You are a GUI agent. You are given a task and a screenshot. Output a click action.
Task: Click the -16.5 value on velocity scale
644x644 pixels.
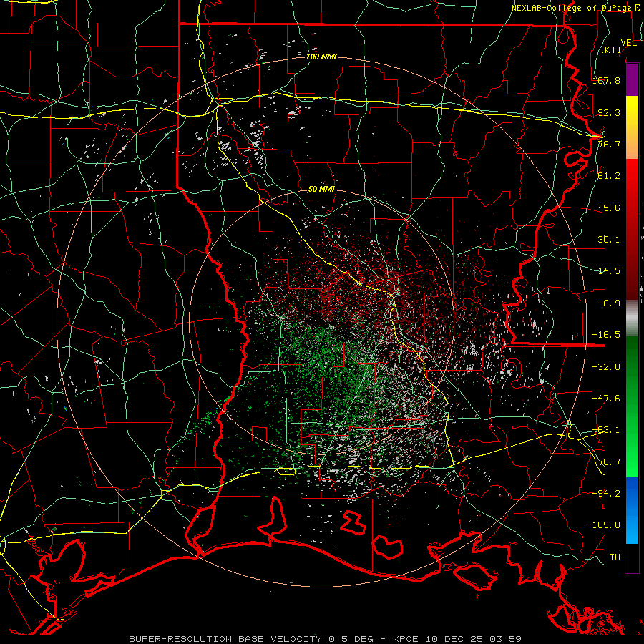point(606,335)
